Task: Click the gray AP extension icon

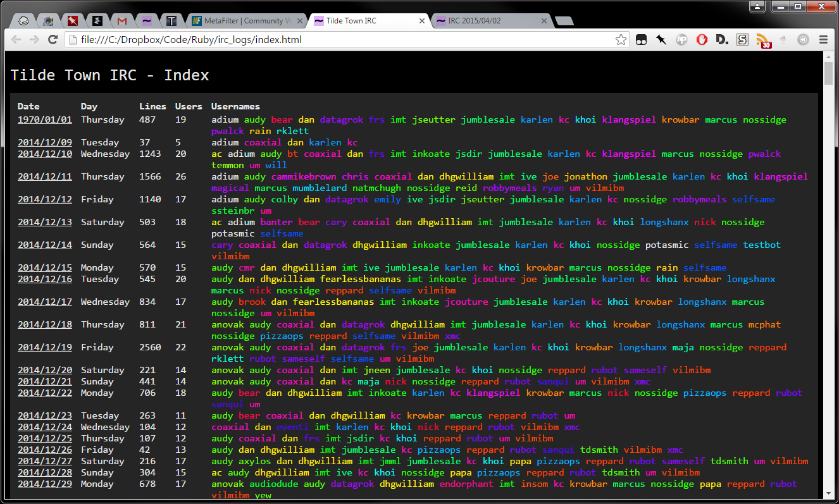Action: click(681, 40)
